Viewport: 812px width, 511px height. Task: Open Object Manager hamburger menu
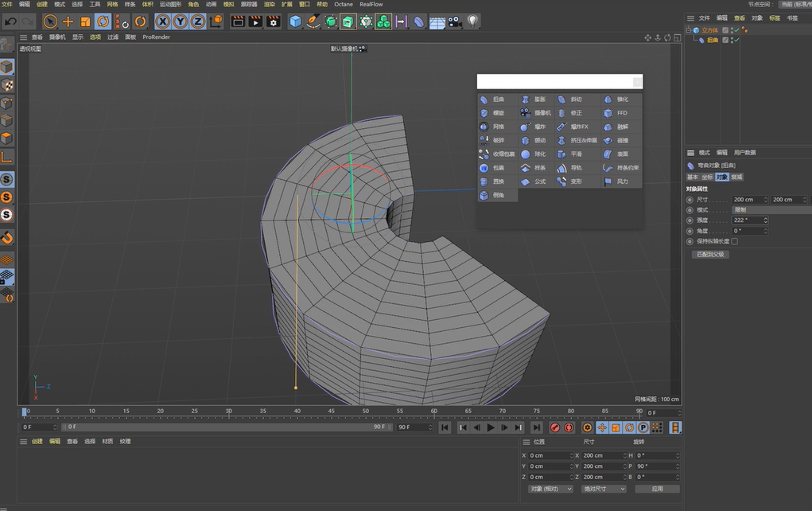click(690, 18)
